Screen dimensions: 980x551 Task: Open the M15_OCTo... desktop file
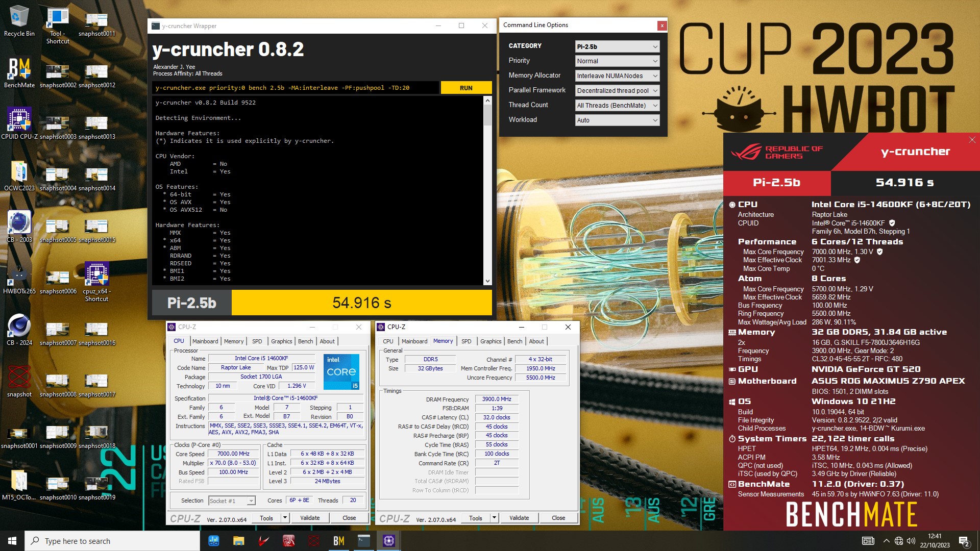19,485
